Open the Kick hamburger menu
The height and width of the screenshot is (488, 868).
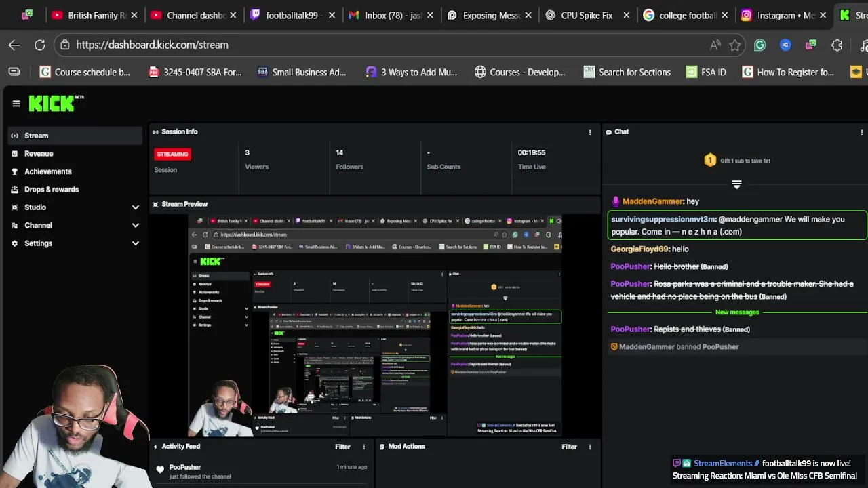coord(16,104)
